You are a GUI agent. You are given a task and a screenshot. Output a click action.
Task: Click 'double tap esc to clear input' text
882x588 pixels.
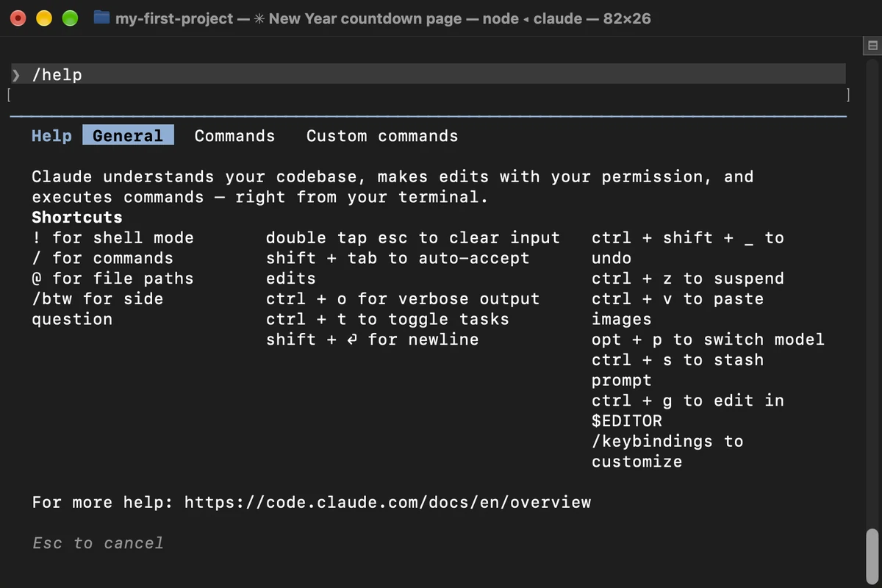coord(413,238)
